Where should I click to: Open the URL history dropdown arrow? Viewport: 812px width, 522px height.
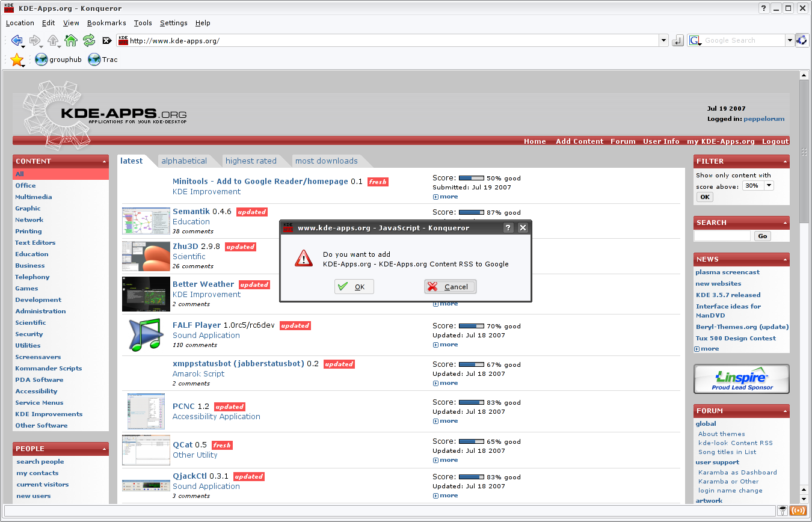tap(663, 41)
